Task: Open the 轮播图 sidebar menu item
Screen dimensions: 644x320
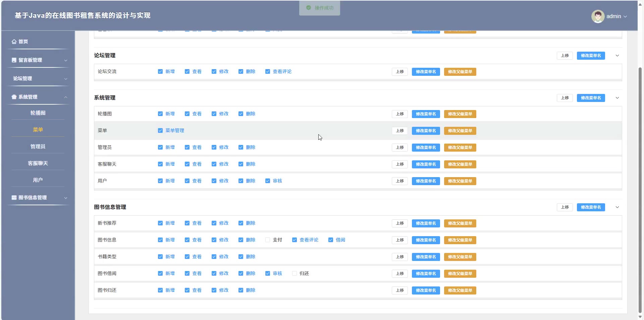Action: coord(38,113)
